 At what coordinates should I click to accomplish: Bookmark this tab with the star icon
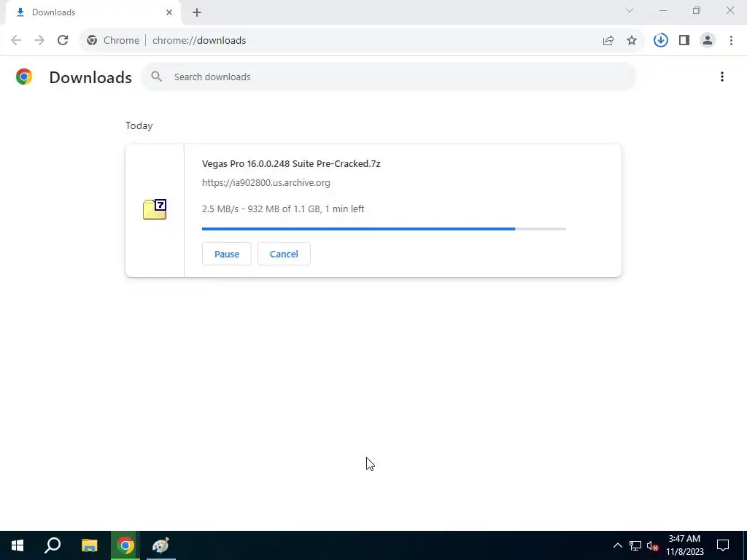click(632, 41)
